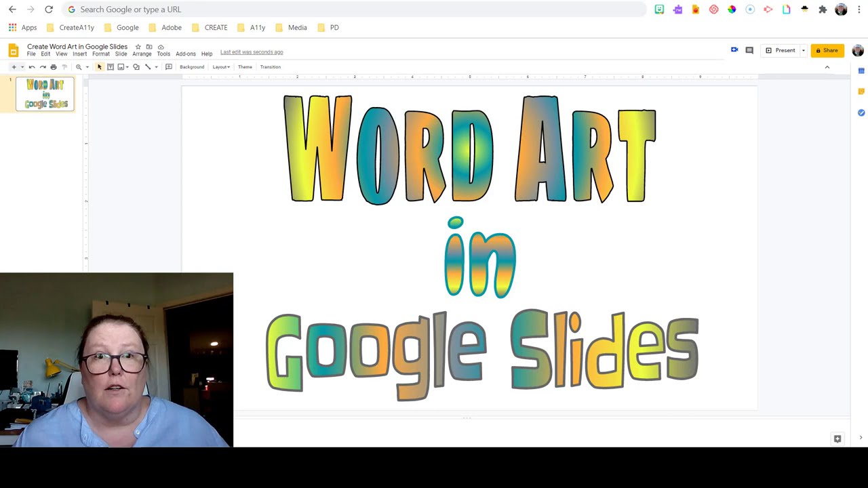Click the Transition button
This screenshot has width=868, height=488.
click(x=271, y=67)
